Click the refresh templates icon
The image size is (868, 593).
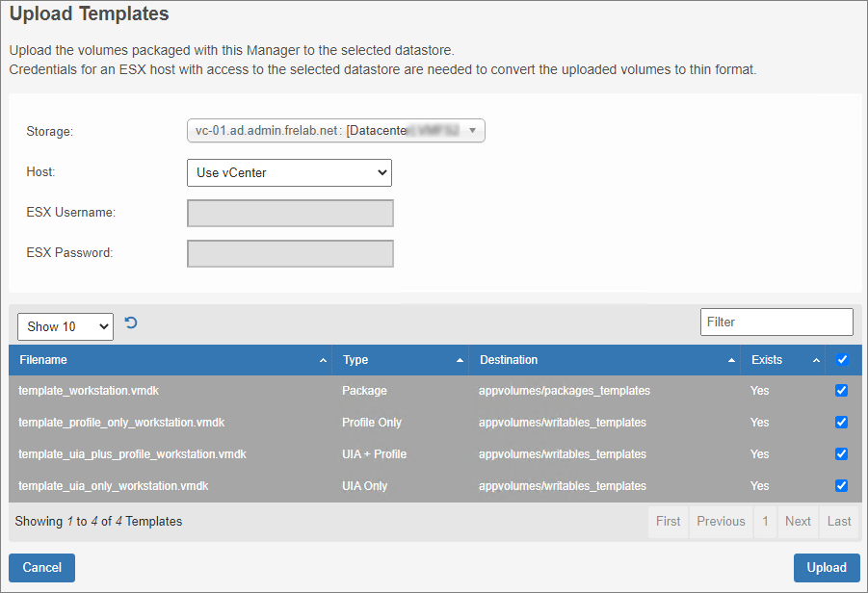[x=131, y=323]
